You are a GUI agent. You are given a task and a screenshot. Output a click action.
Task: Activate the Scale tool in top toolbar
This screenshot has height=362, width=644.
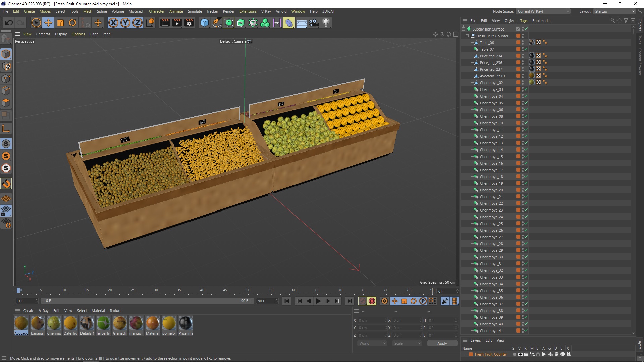(60, 23)
